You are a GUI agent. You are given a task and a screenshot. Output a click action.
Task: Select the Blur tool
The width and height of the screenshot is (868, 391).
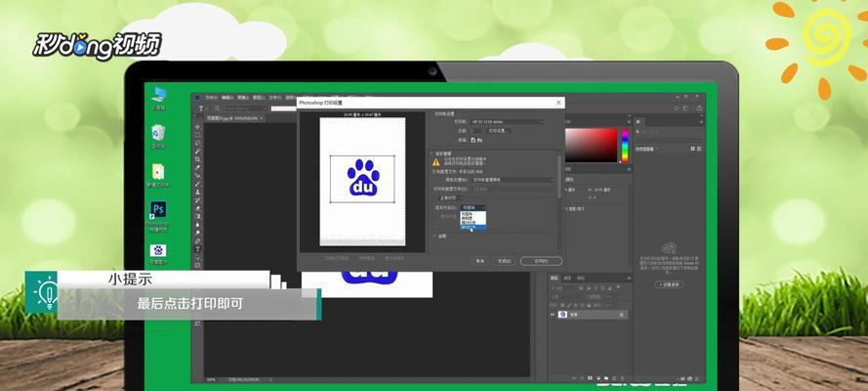click(x=197, y=224)
